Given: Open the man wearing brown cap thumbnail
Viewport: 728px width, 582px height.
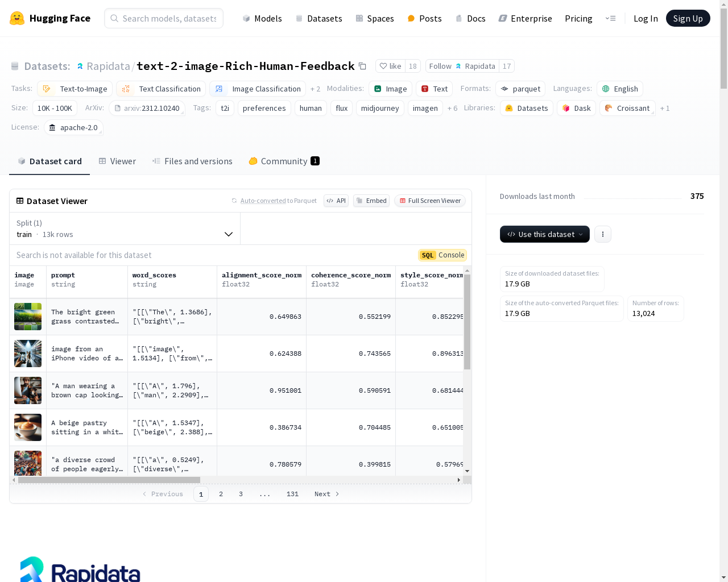Looking at the screenshot, I should [28, 390].
